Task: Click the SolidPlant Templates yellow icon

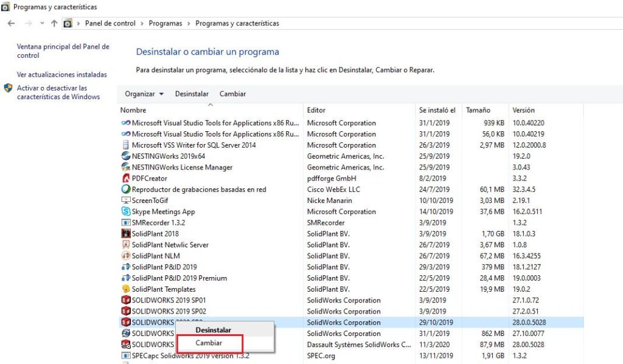Action: pos(126,289)
